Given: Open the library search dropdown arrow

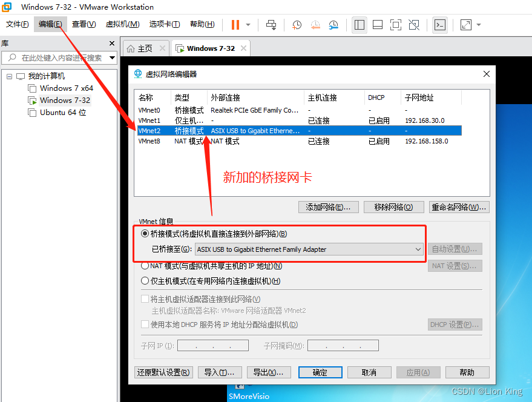Looking at the screenshot, I should click(112, 58).
